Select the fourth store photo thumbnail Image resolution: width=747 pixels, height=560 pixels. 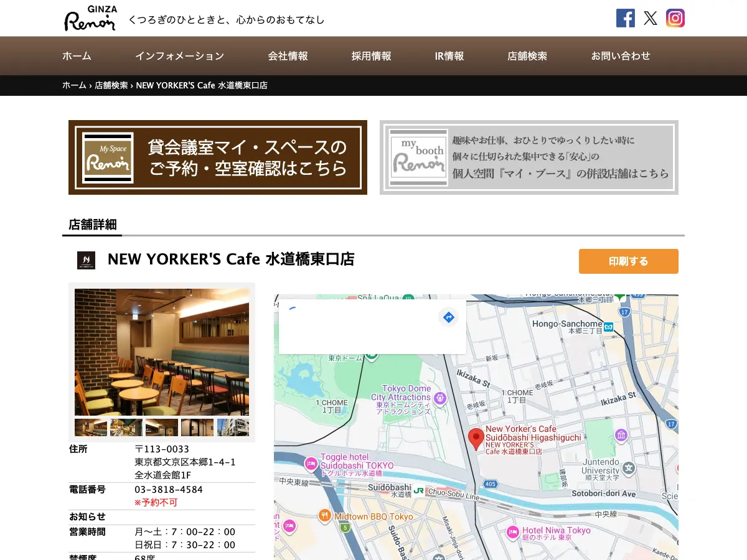[x=197, y=427]
